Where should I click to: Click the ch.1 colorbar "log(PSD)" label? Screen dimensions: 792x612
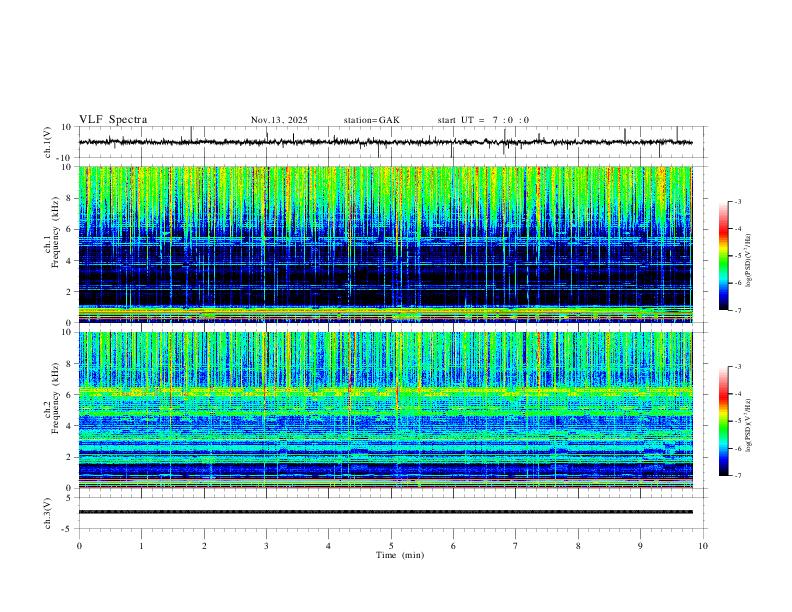[749, 261]
